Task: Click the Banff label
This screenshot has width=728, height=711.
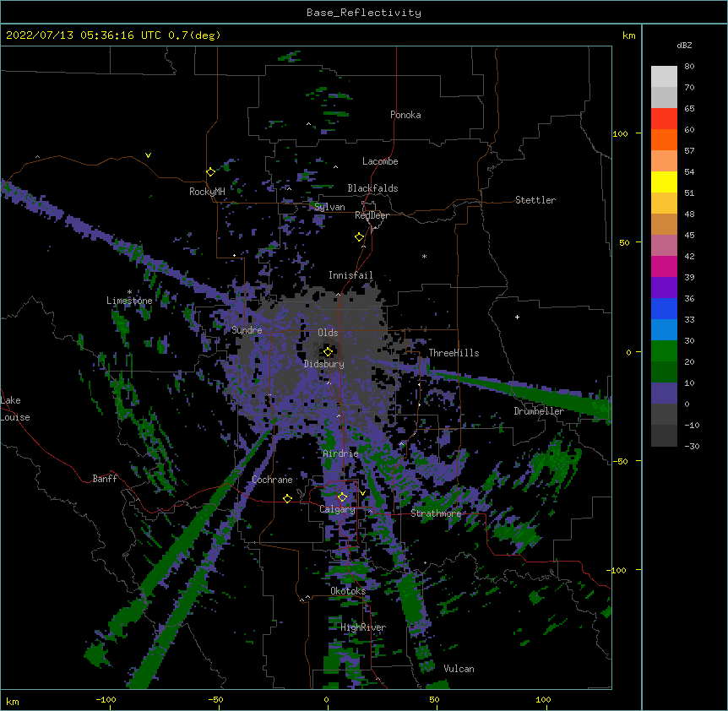Action: point(105,479)
